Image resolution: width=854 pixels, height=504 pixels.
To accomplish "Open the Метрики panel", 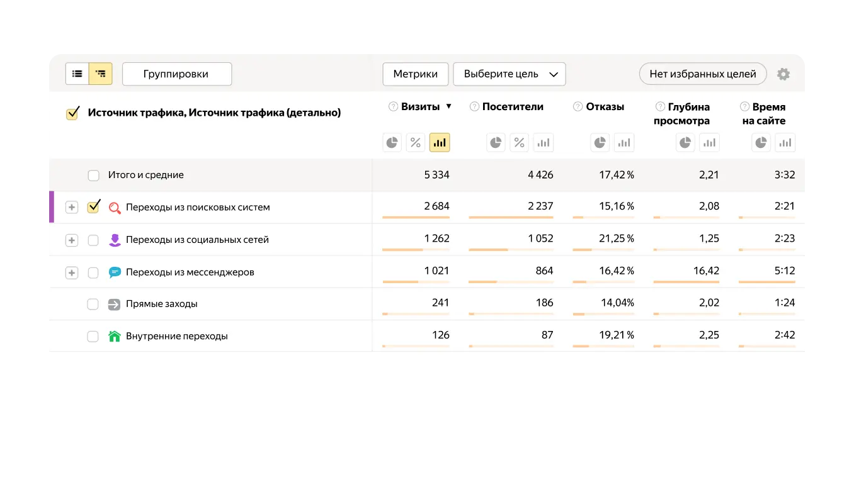I will (415, 74).
